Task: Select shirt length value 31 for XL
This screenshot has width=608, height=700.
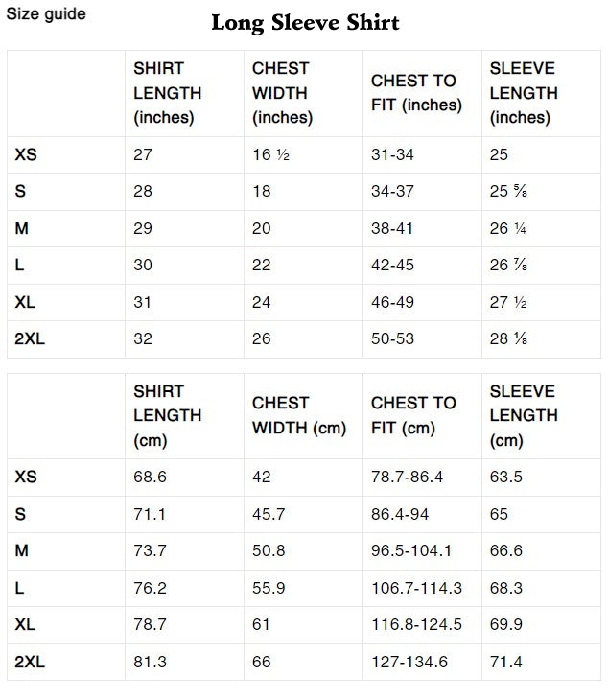Action: point(143,302)
